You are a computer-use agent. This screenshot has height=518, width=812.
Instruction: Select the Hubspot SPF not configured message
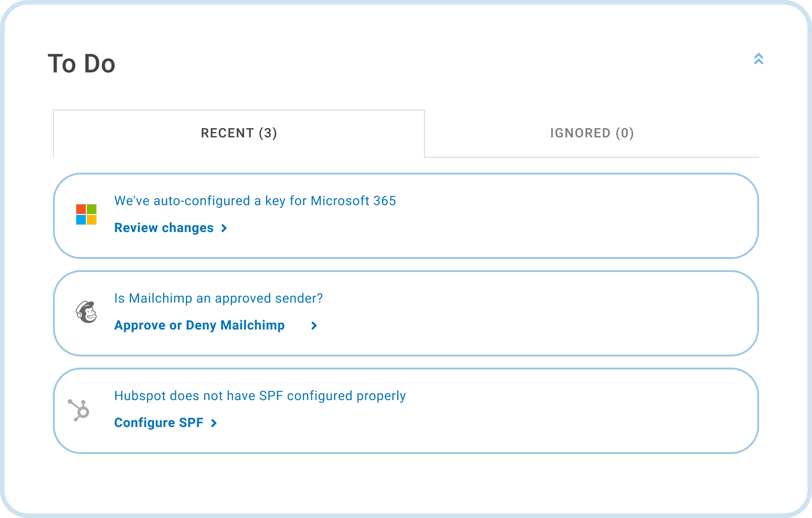tap(260, 396)
